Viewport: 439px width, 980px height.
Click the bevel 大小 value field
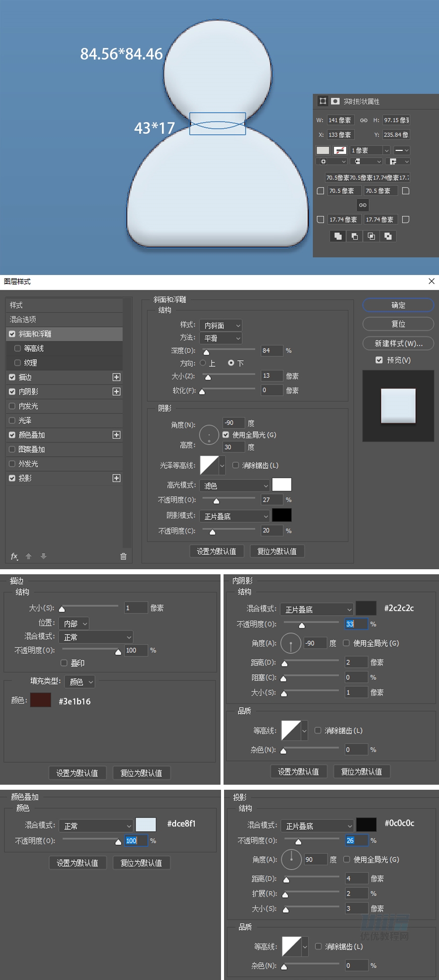tap(271, 376)
